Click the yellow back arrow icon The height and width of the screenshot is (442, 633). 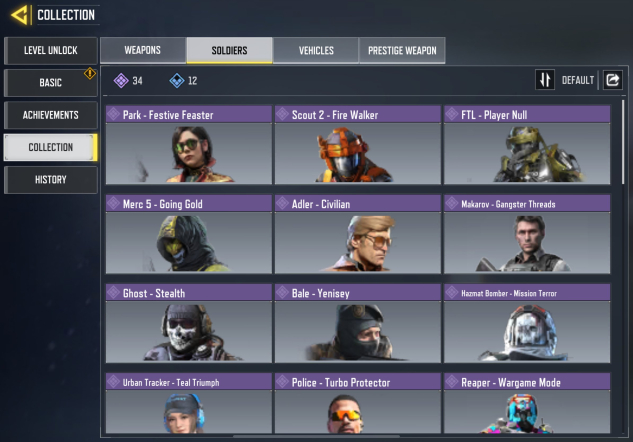click(20, 15)
